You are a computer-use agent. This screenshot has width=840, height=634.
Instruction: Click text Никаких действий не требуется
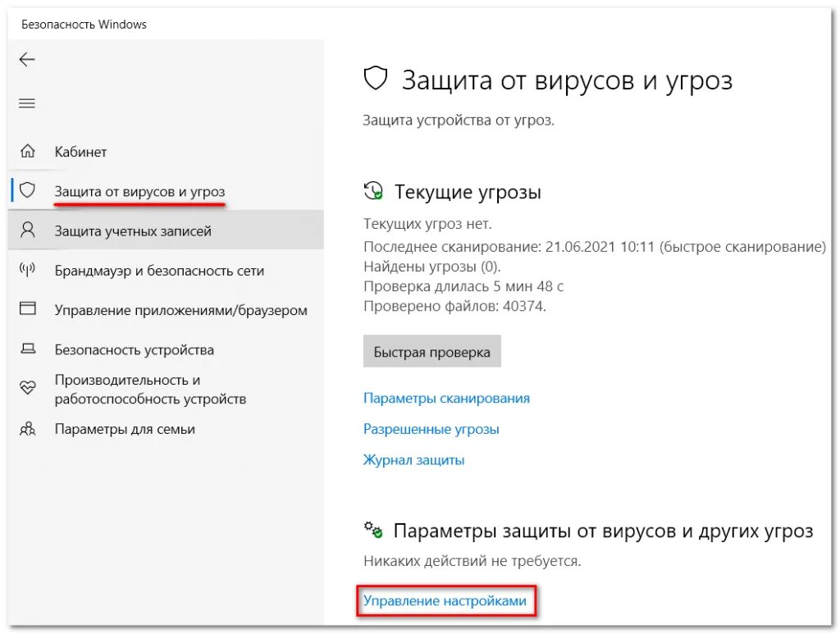472,561
